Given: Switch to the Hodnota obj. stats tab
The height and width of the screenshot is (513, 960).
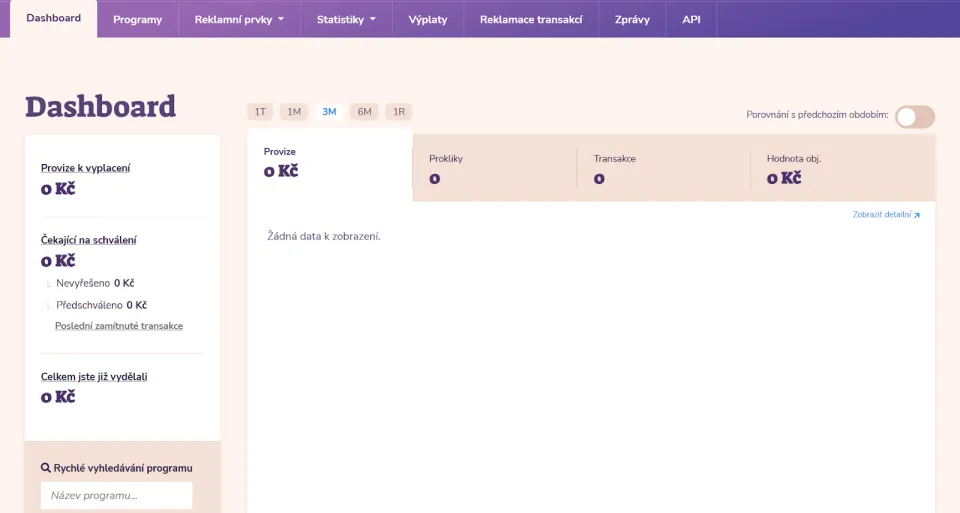Looking at the screenshot, I should point(843,168).
